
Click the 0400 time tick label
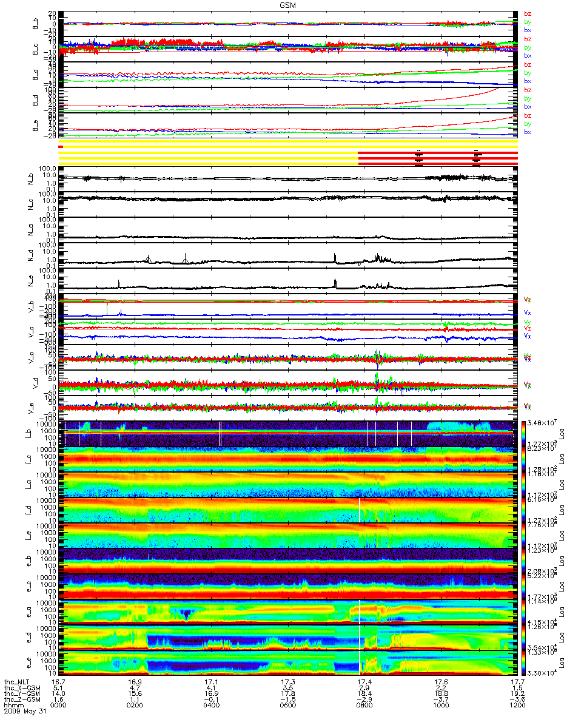pyautogui.click(x=212, y=706)
